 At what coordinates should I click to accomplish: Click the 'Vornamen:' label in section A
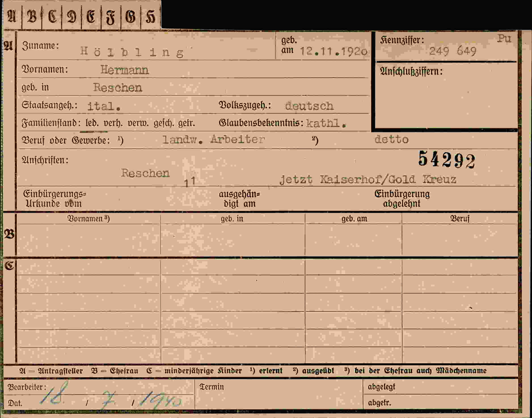click(45, 70)
